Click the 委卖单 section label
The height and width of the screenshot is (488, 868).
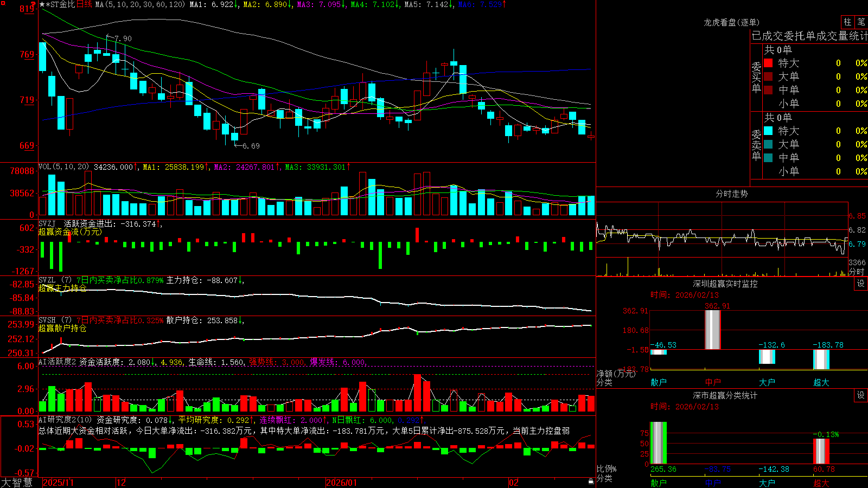click(x=756, y=145)
